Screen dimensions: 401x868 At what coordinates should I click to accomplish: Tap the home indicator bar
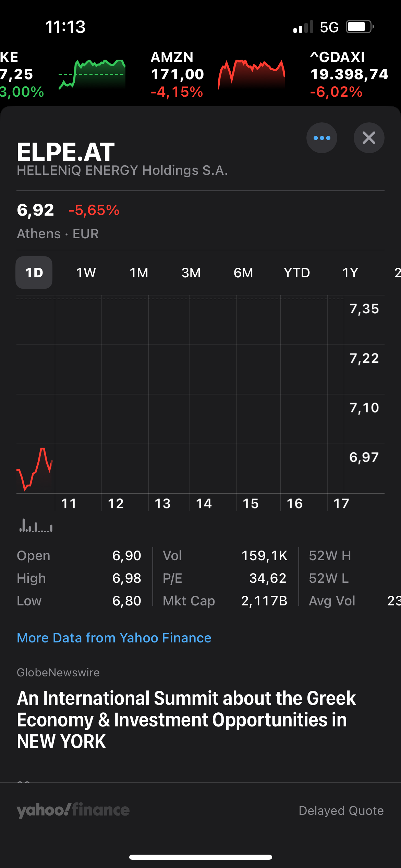click(200, 857)
